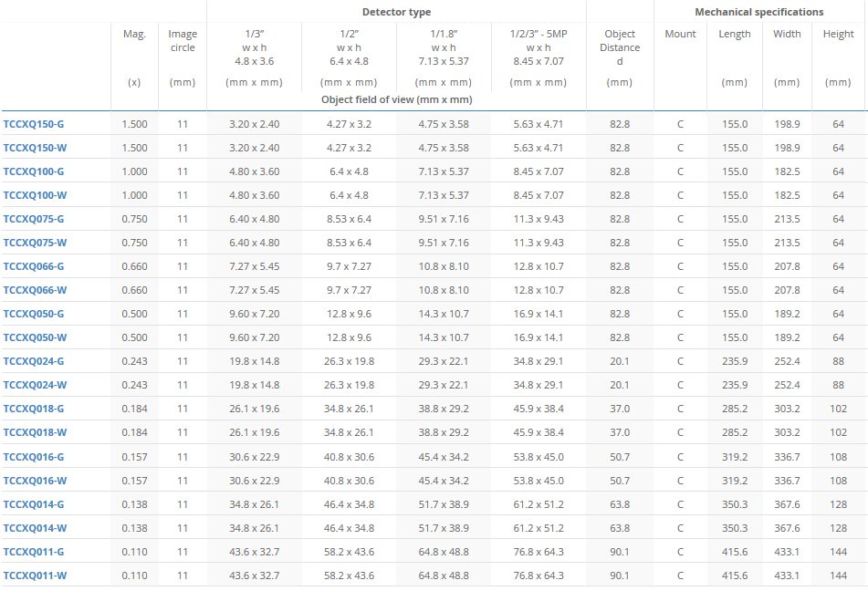Click the TCCXQ050-W model link
This screenshot has height=591, width=868.
(35, 337)
